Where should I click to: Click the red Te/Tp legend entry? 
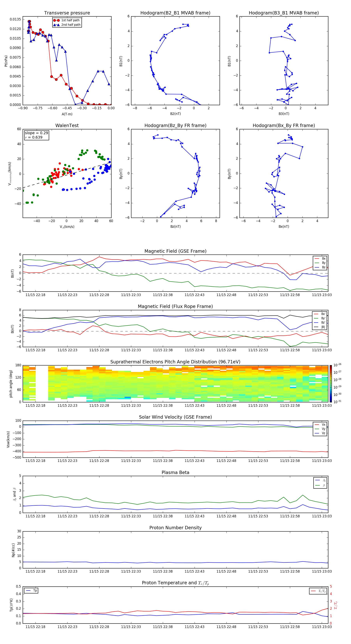318,591
